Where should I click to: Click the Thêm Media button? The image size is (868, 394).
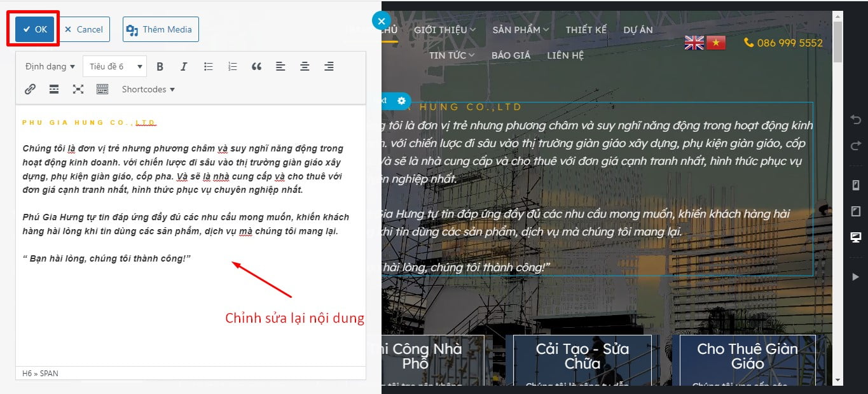pos(161,29)
